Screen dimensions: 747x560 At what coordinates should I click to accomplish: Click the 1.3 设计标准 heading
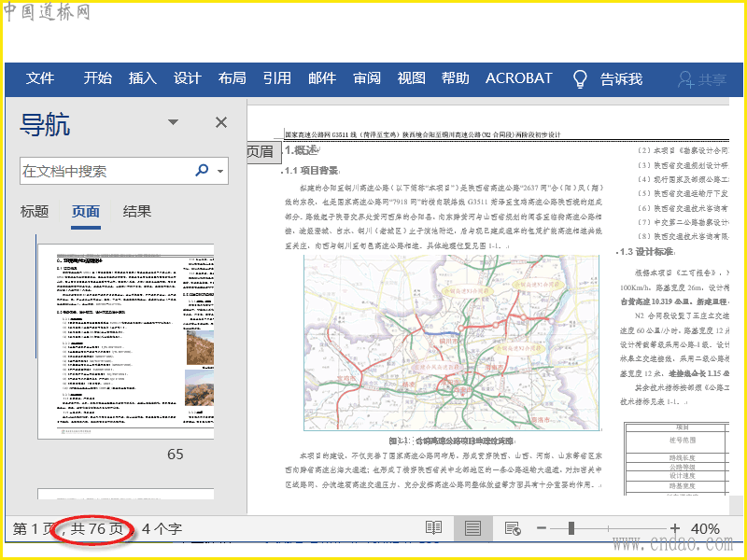pyautogui.click(x=646, y=251)
